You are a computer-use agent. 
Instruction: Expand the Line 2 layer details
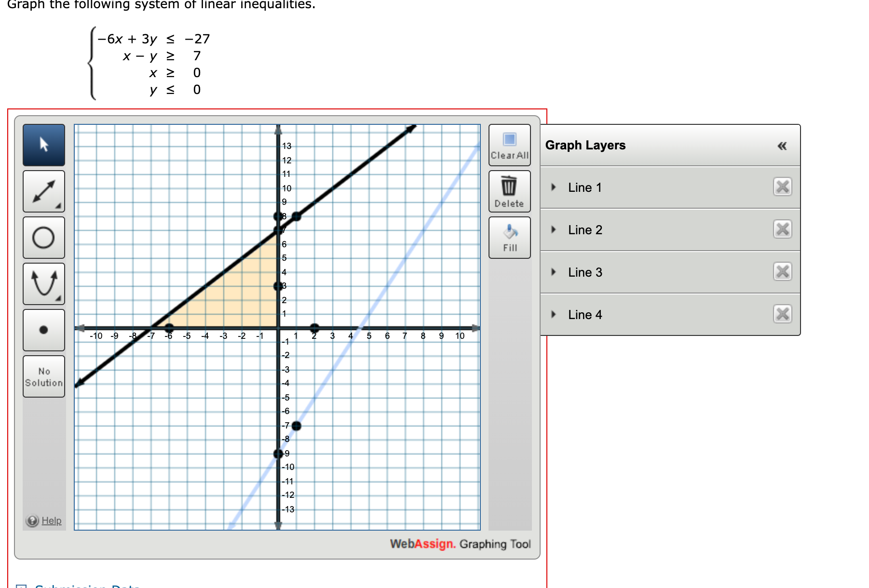point(553,230)
